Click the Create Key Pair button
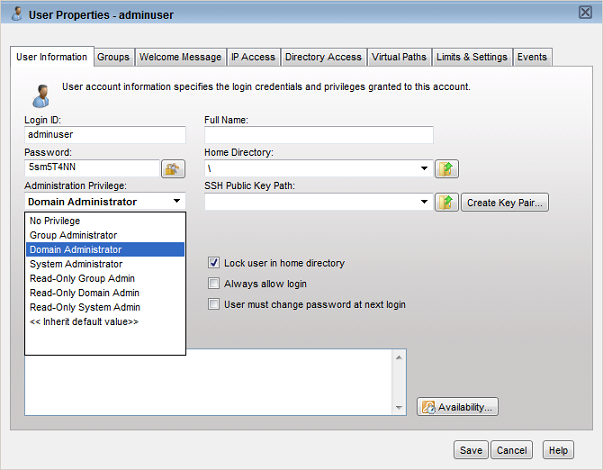This screenshot has height=470, width=603. point(504,203)
